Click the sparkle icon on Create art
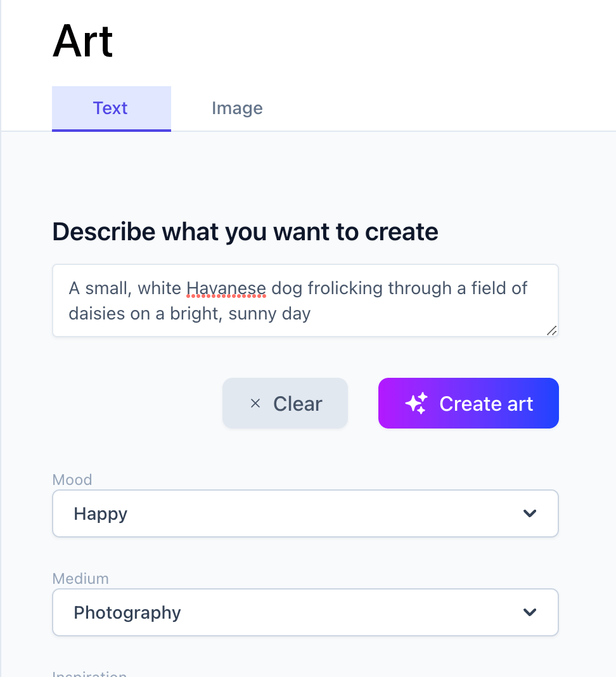This screenshot has height=677, width=616. 416,403
